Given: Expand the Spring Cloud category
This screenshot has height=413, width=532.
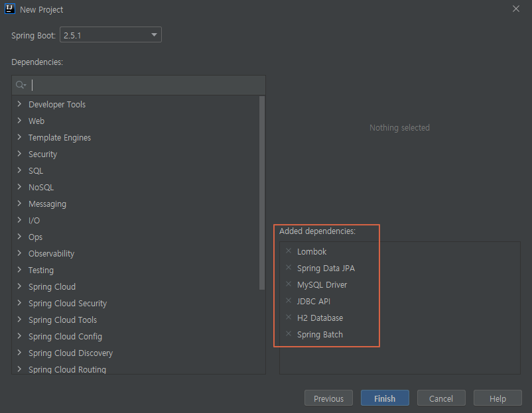Looking at the screenshot, I should coord(19,286).
